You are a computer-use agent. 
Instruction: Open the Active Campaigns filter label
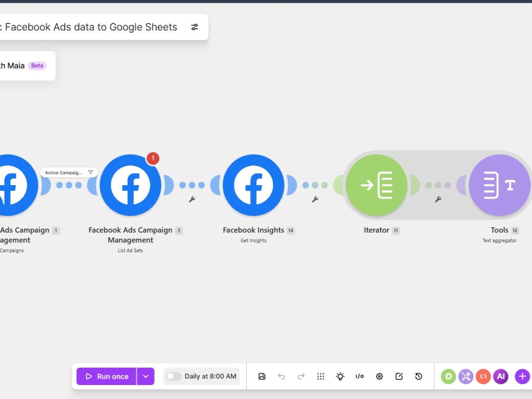63,173
